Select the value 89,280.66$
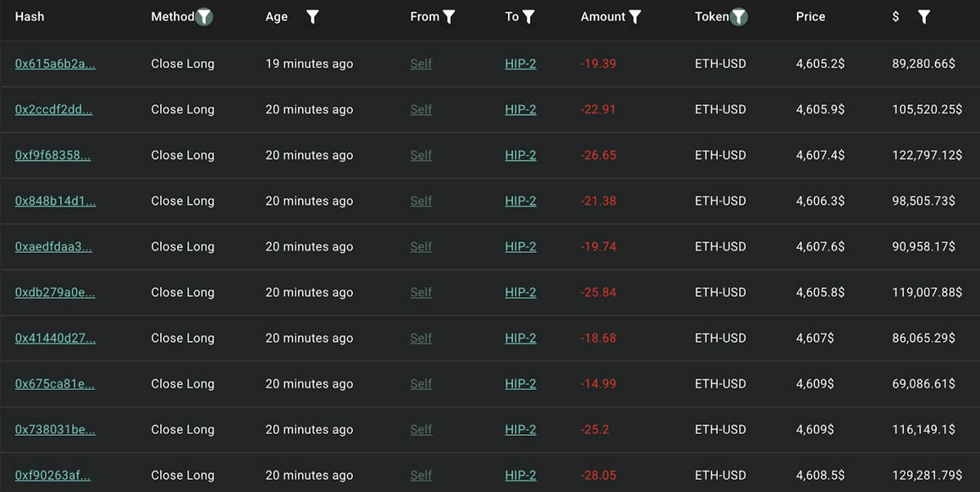 coord(924,64)
